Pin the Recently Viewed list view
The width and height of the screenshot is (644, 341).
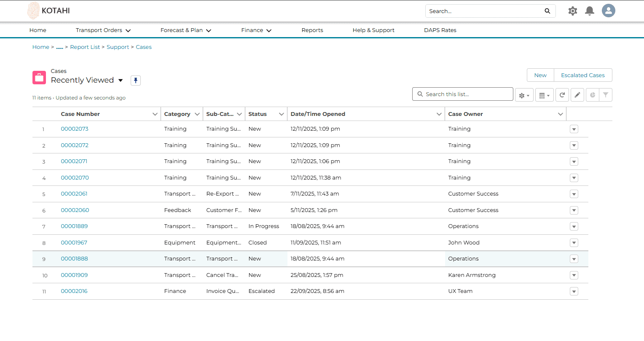coord(136,81)
